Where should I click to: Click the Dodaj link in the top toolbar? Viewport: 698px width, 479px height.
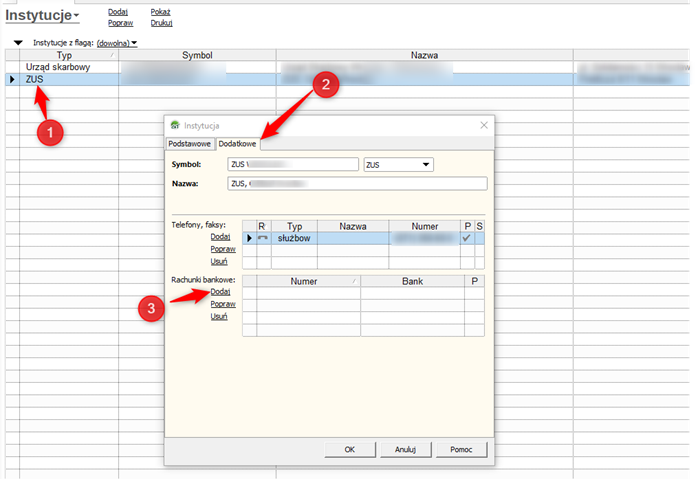(118, 12)
